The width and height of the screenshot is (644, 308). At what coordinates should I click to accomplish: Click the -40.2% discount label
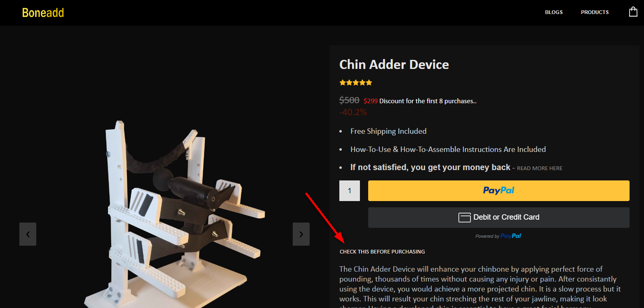(x=353, y=112)
